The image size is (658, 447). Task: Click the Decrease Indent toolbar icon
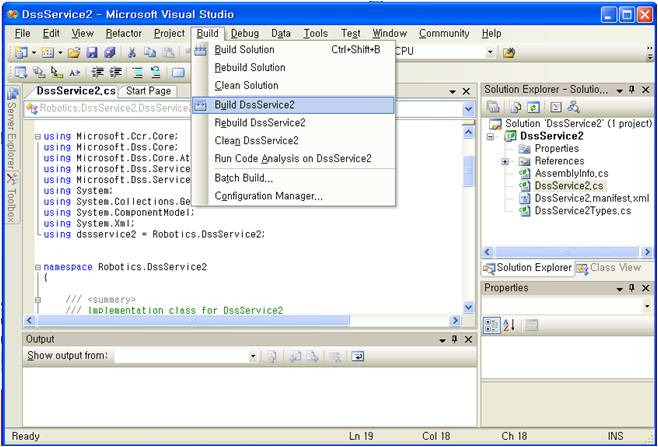coord(98,73)
